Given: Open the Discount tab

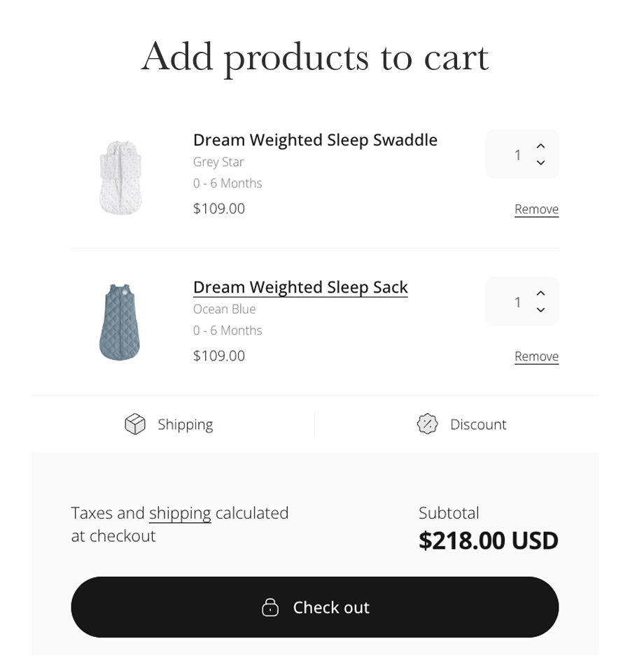Looking at the screenshot, I should 477,424.
